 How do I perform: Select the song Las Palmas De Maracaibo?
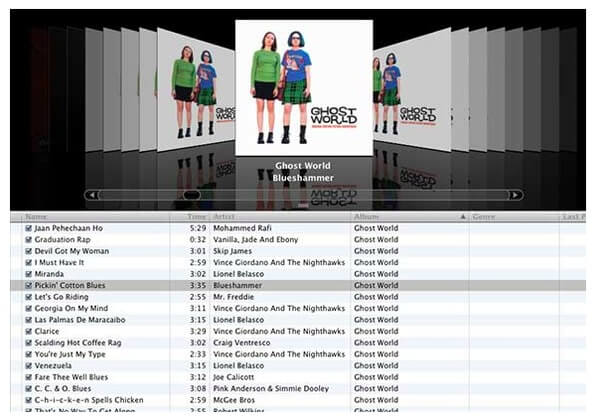80,320
